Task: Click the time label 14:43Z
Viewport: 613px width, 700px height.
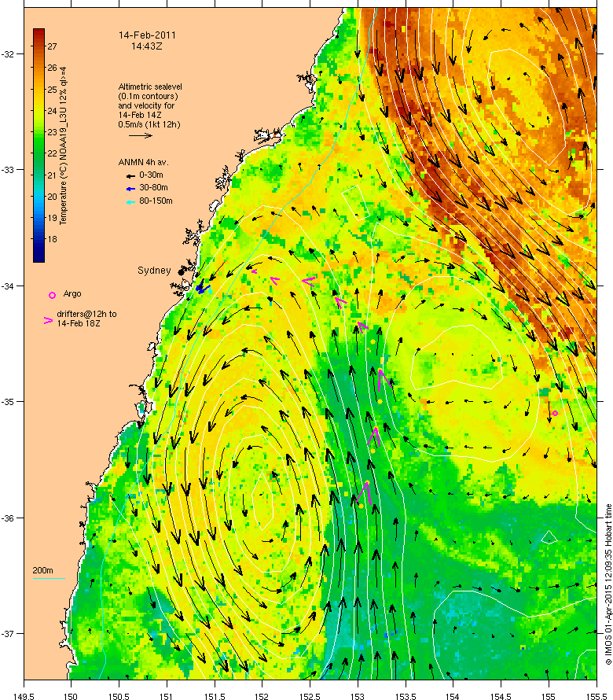Action: coord(147,46)
